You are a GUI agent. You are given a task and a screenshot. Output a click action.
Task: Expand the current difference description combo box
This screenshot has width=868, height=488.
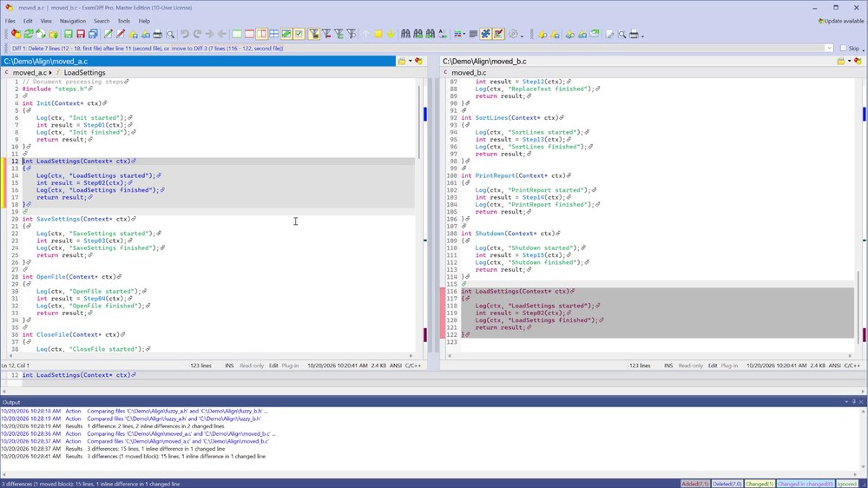[829, 48]
